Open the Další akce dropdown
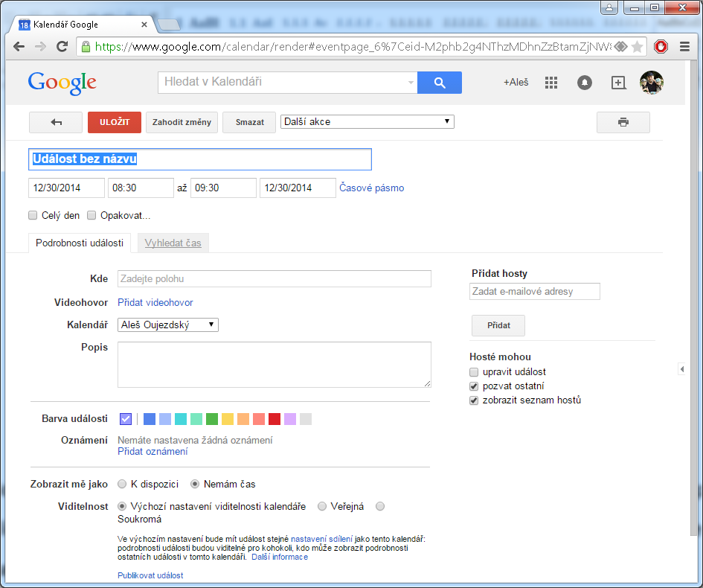This screenshot has width=703, height=588. tap(367, 121)
